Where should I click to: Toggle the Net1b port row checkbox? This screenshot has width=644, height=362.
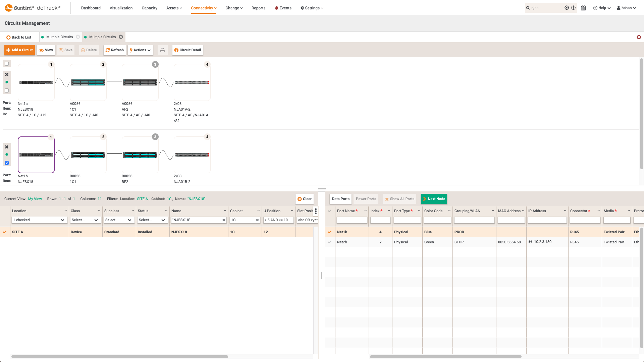pyautogui.click(x=329, y=232)
